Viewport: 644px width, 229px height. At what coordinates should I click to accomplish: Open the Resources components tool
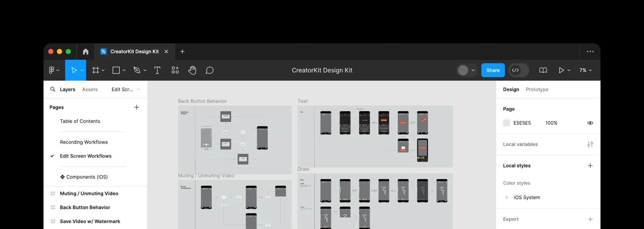[175, 70]
